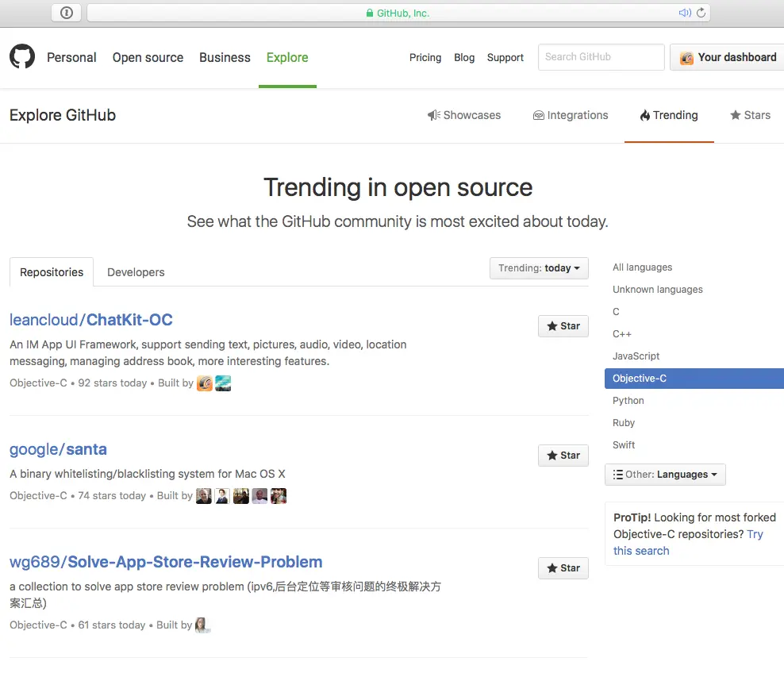Star the leancloud/ChatKit-OC repository

(563, 326)
